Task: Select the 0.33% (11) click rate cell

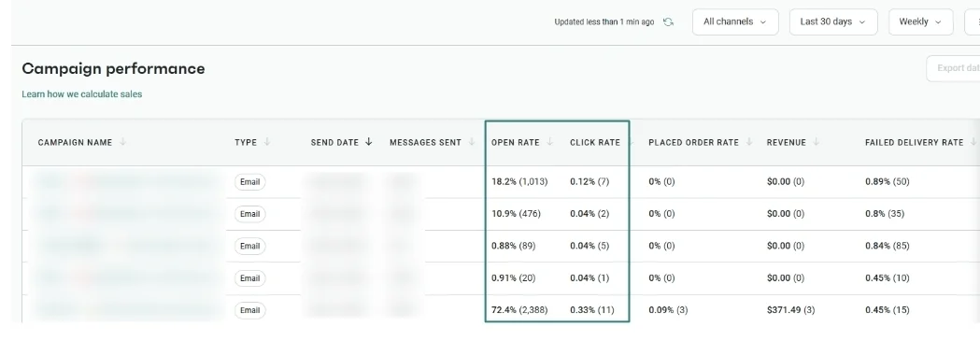Action: pyautogui.click(x=592, y=310)
